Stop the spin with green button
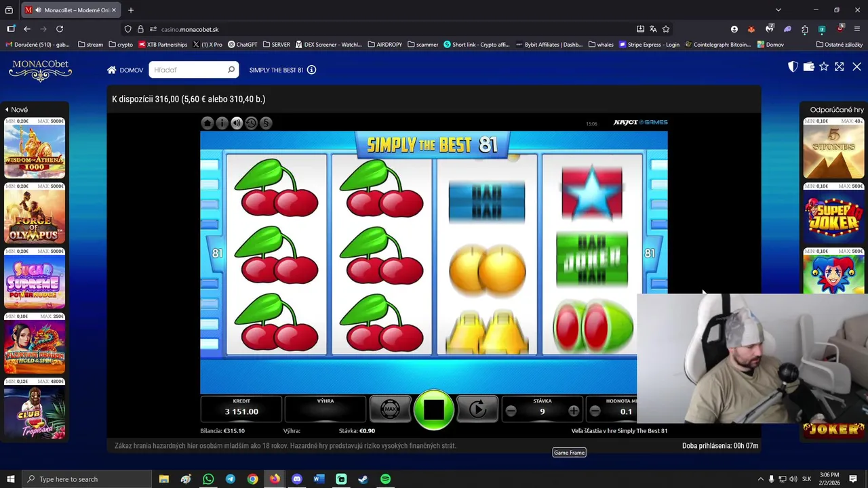The width and height of the screenshot is (868, 488). (x=434, y=409)
